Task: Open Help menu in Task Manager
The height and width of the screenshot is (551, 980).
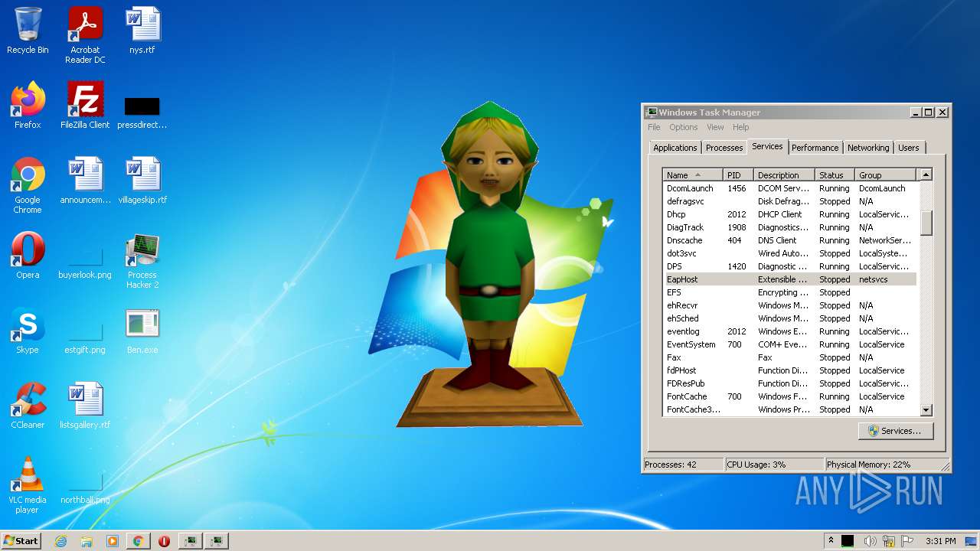Action: [740, 127]
